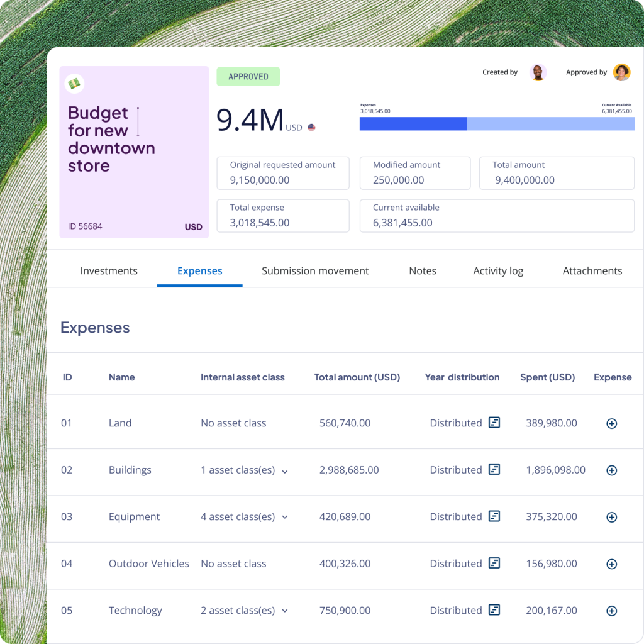This screenshot has height=644, width=644.
Task: Click No asset class in Outdoor Vehicles row
Action: click(233, 563)
